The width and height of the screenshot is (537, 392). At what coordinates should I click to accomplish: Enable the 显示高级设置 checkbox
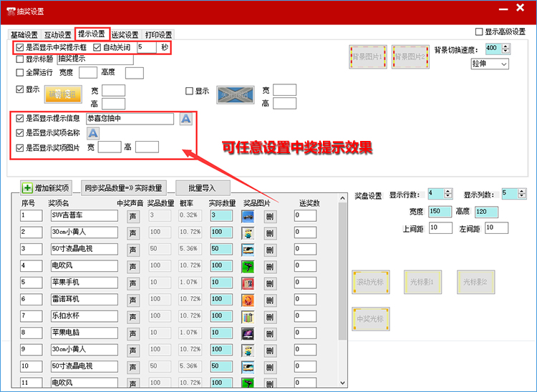tap(479, 32)
